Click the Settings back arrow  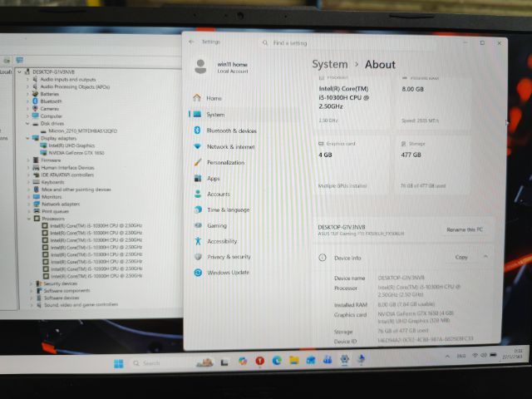192,42
